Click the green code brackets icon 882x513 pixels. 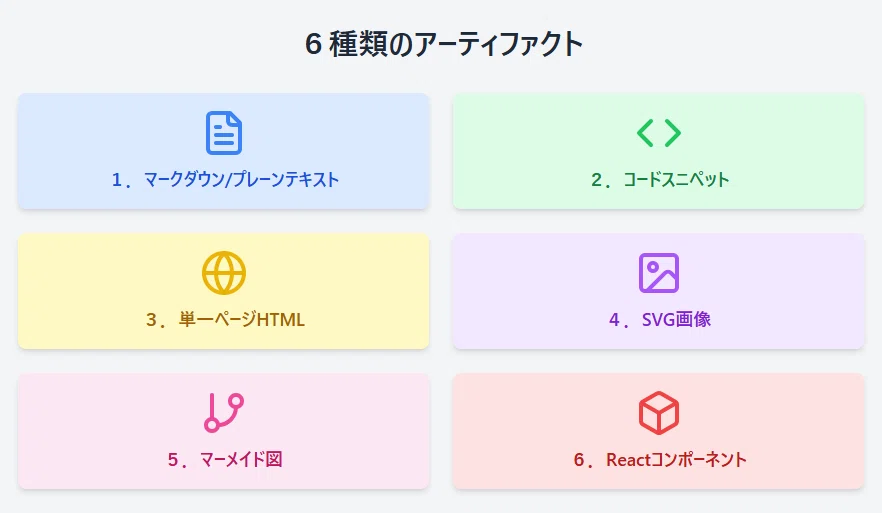(x=659, y=133)
